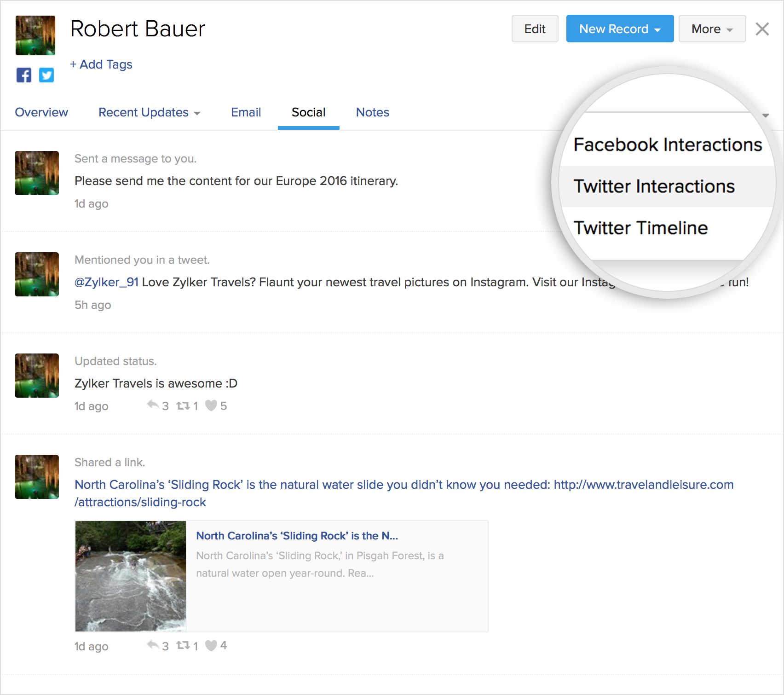The width and height of the screenshot is (784, 695).
Task: Switch to the Email tab
Action: (246, 112)
